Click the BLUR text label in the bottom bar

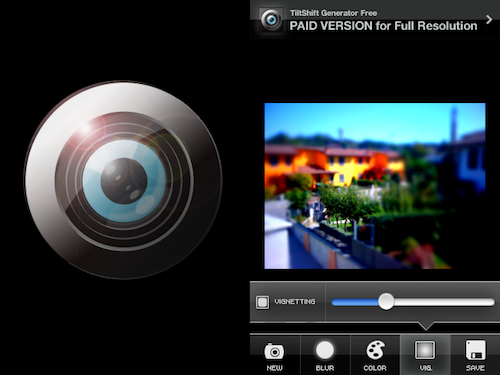[325, 368]
